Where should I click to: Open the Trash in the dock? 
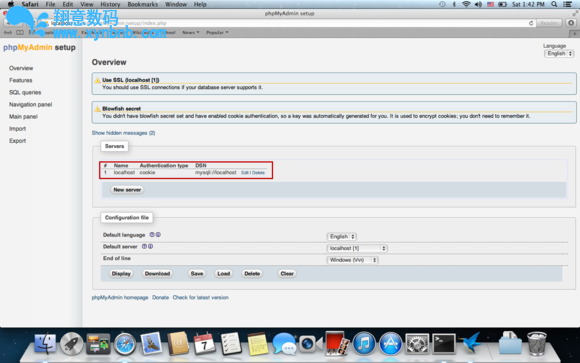tap(536, 343)
